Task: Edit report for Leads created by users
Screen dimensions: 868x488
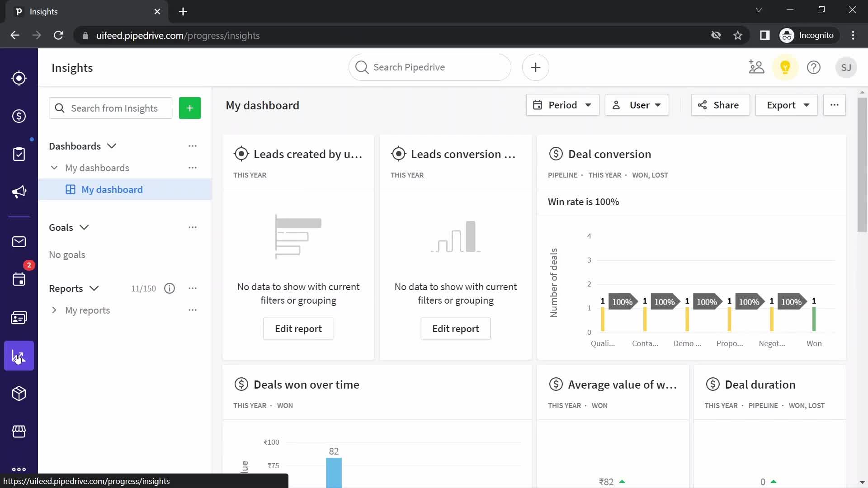Action: [298, 328]
